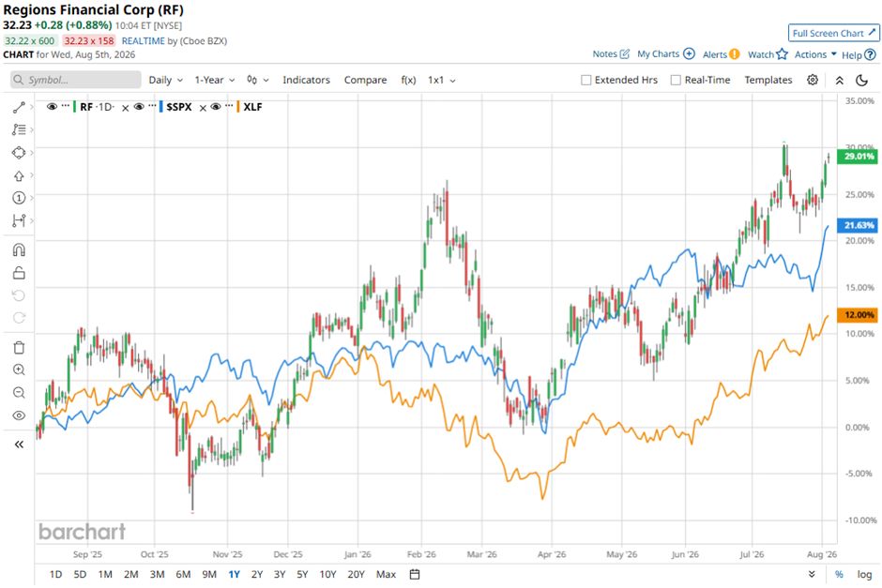Open Alerts for RF
The width and height of the screenshot is (882, 588).
click(722, 54)
